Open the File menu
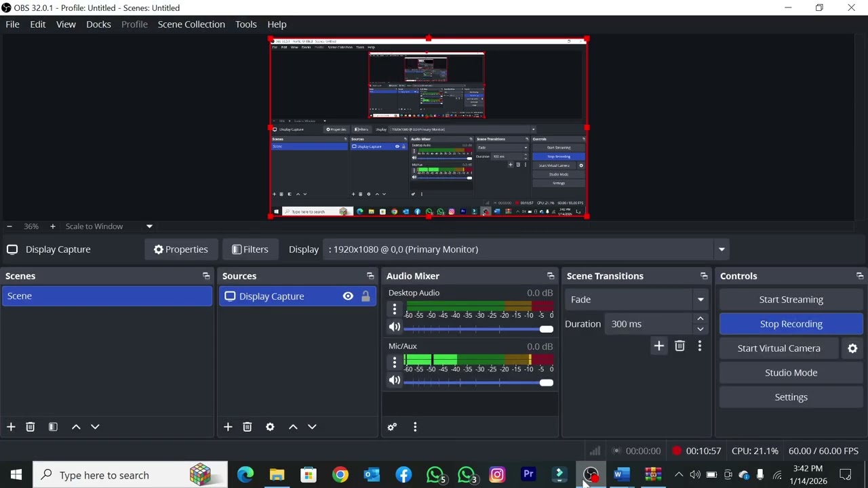868x488 pixels. (x=12, y=24)
